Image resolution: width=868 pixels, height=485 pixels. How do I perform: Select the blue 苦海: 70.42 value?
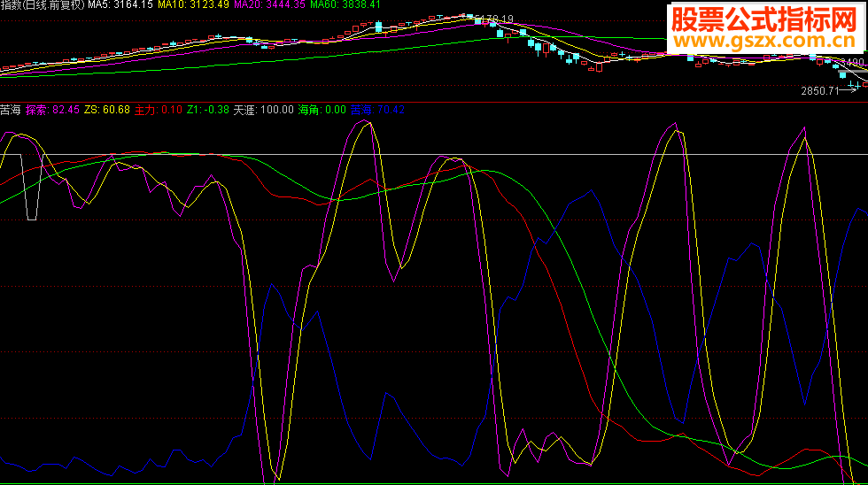point(377,110)
